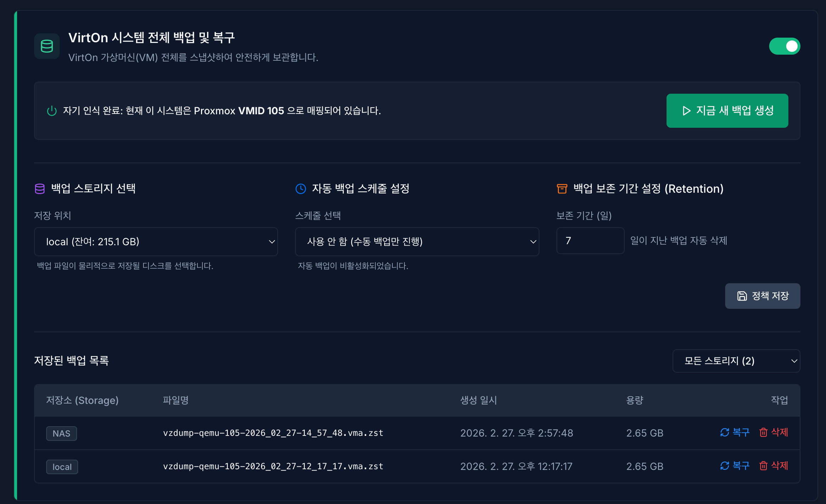This screenshot has height=504, width=826.
Task: Click the 삭제 link on the NAS backup row
Action: (x=779, y=432)
